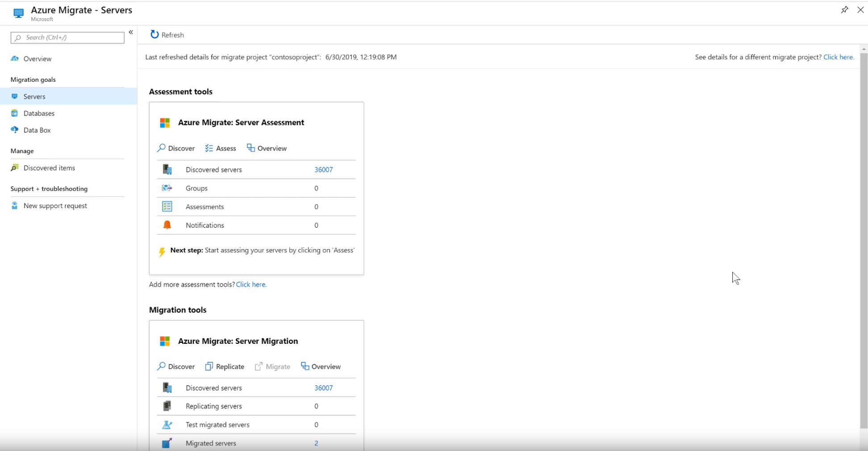The image size is (868, 451).
Task: Open Overview of Server Migration tool
Action: pyautogui.click(x=321, y=367)
